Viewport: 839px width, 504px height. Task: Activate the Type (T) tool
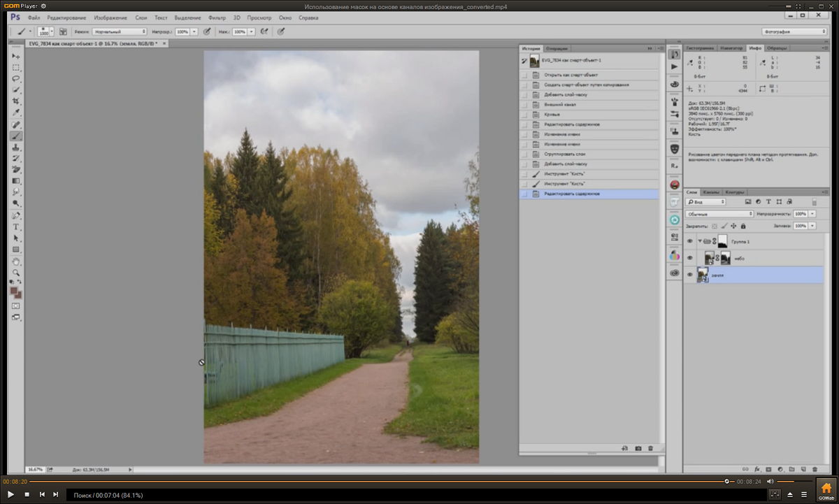[15, 227]
